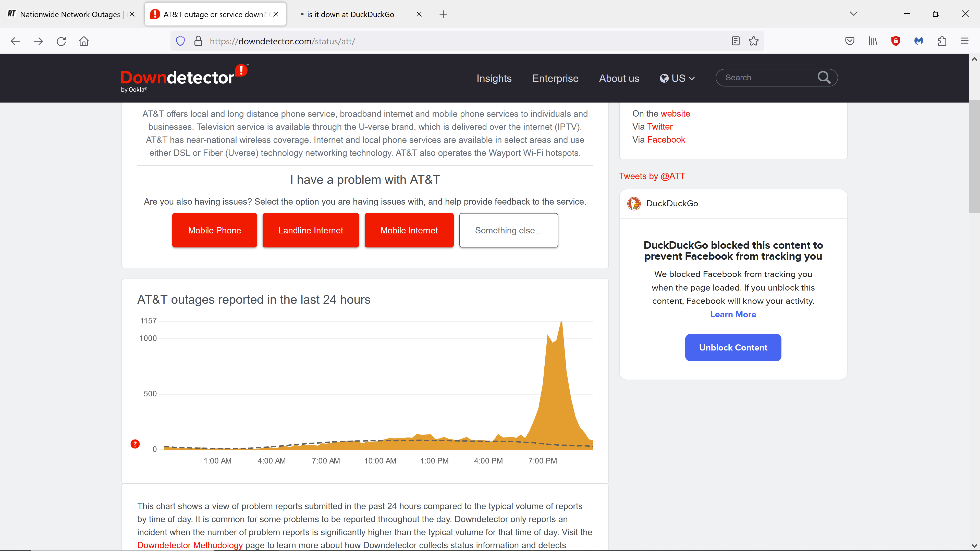Open the Firefox hamburger application menu
Viewport: 980px width, 551px height.
(965, 41)
